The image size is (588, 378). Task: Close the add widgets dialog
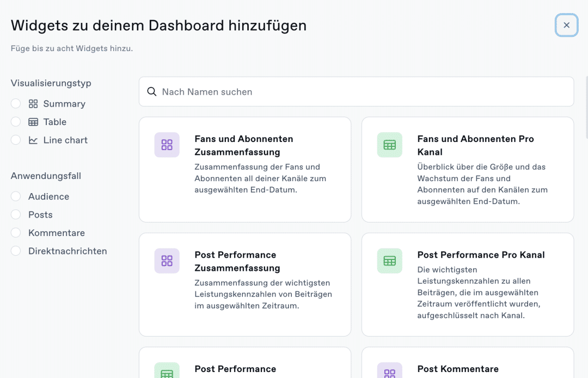[566, 25]
